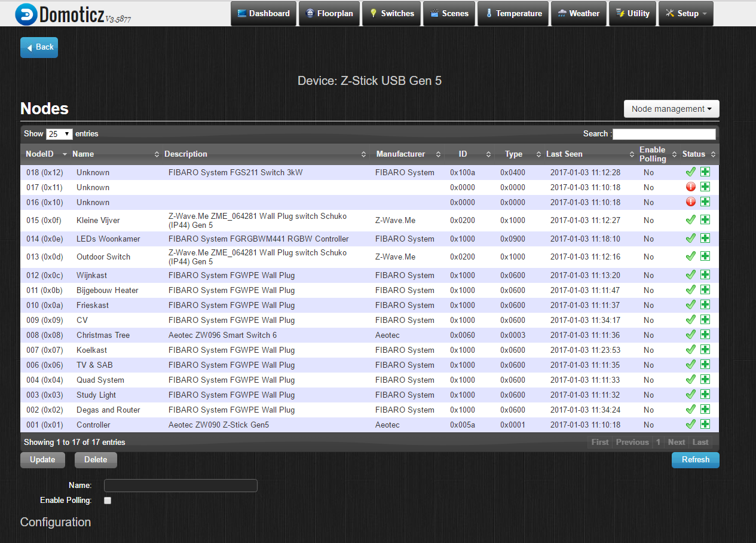Click green plus icon for Controller row
This screenshot has width=756, height=543.
click(x=705, y=424)
